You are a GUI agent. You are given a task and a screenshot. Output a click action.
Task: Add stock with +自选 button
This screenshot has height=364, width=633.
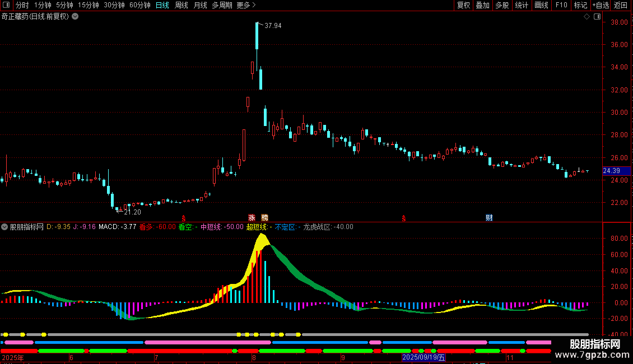click(x=601, y=5)
